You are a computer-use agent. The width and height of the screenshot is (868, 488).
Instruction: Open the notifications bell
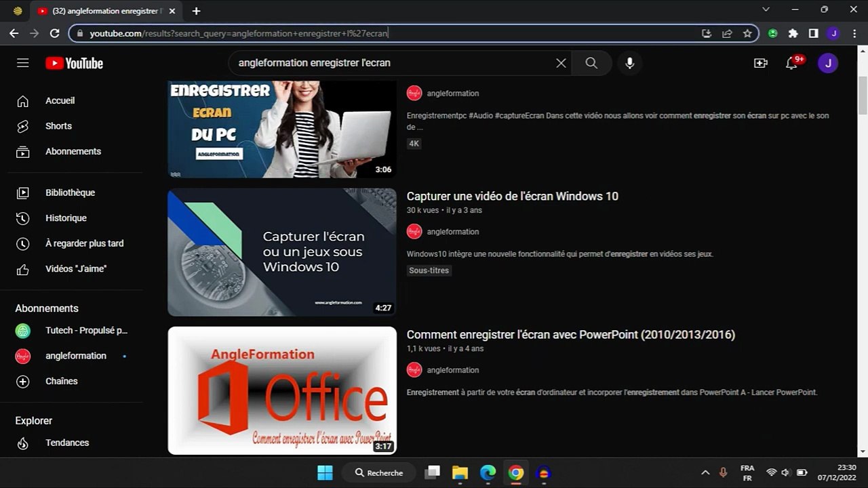[791, 63]
